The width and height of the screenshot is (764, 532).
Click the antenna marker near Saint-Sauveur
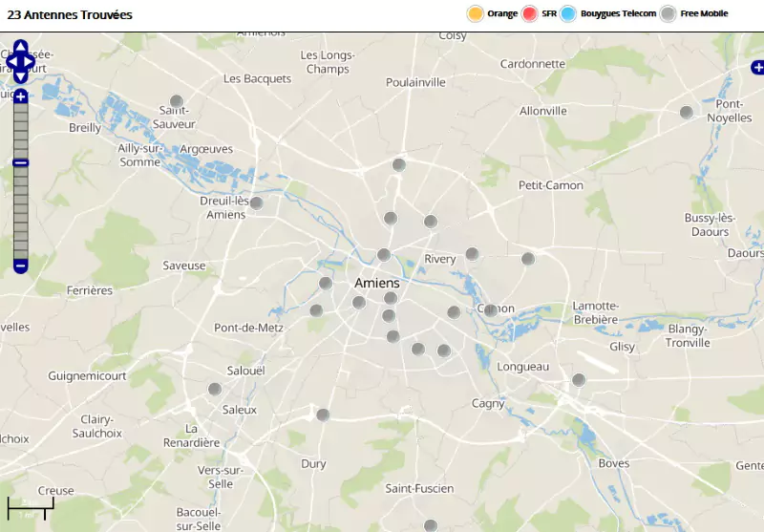(x=176, y=101)
